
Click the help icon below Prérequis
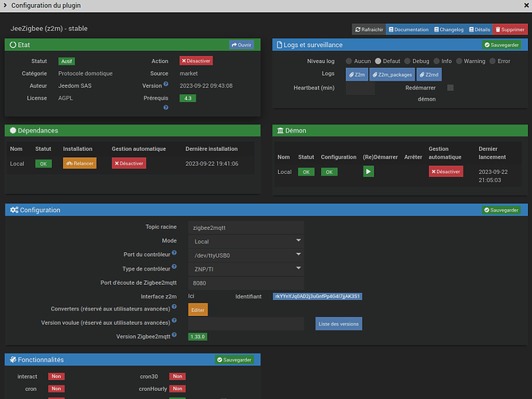click(x=166, y=108)
